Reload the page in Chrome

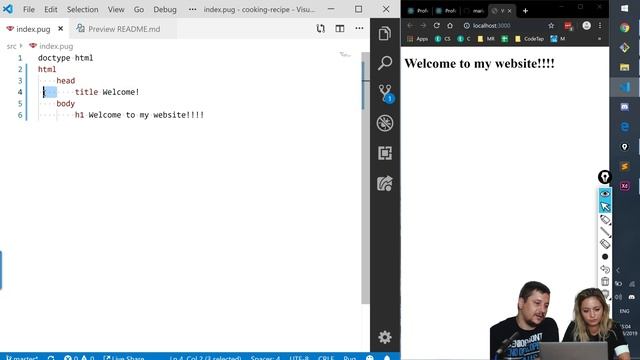point(436,25)
